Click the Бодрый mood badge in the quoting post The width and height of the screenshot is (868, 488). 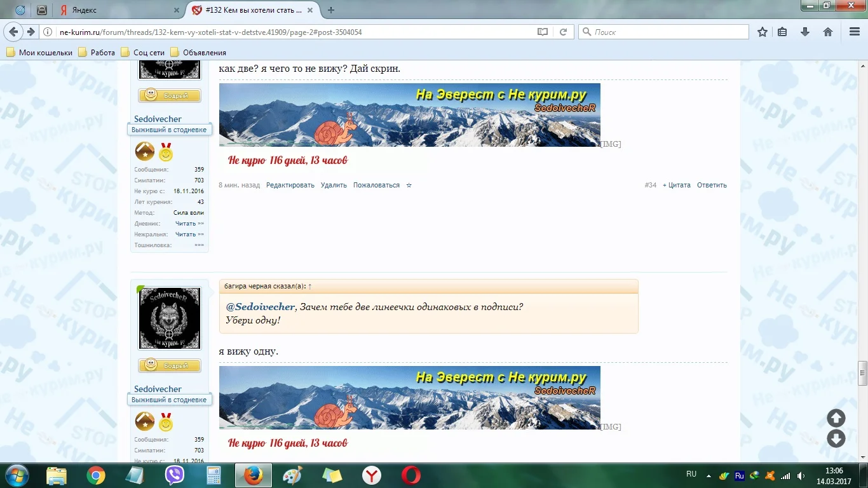click(170, 365)
